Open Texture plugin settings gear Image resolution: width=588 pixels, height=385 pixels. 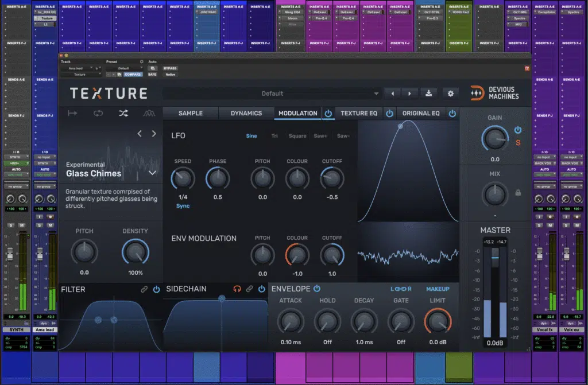pos(450,94)
